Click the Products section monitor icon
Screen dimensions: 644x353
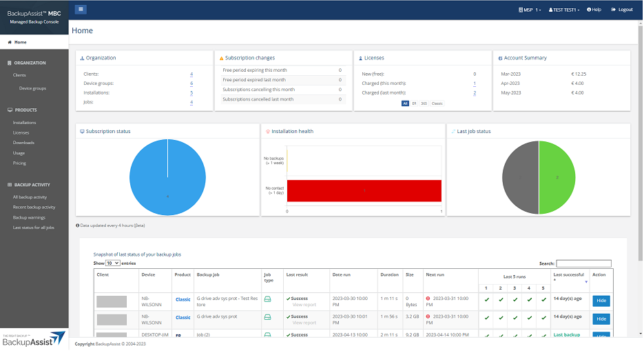[x=10, y=110]
